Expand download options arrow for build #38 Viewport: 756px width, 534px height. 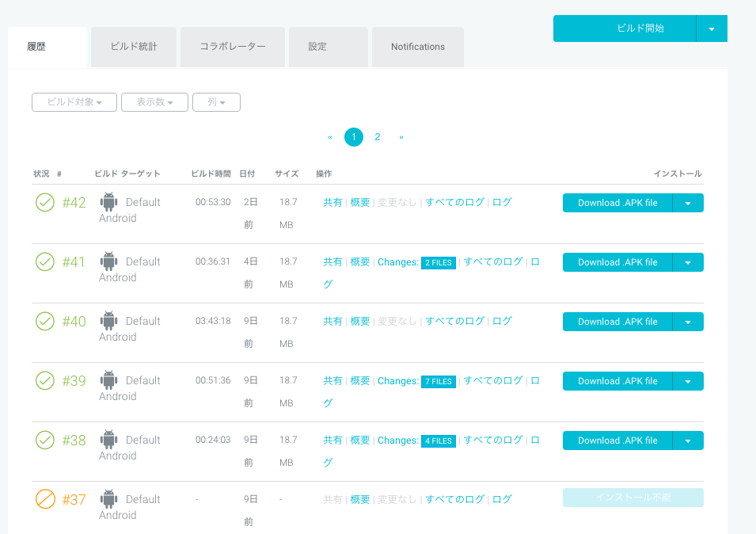point(688,441)
